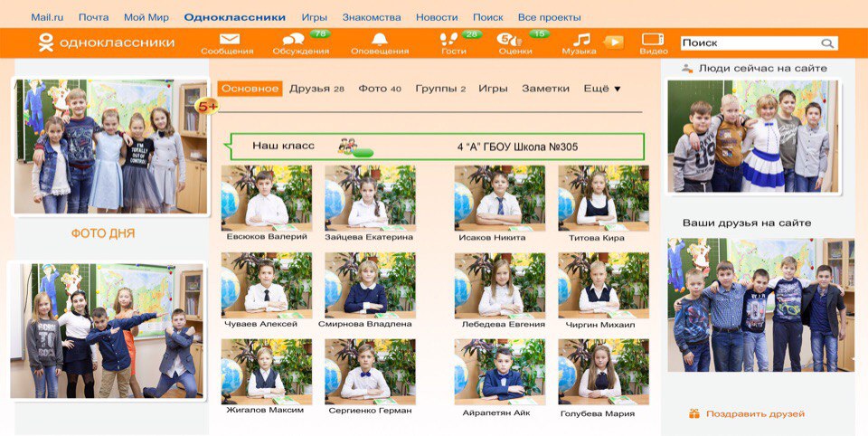Open Исаков Никита's portrait
This screenshot has height=436, width=868.
coord(500,198)
